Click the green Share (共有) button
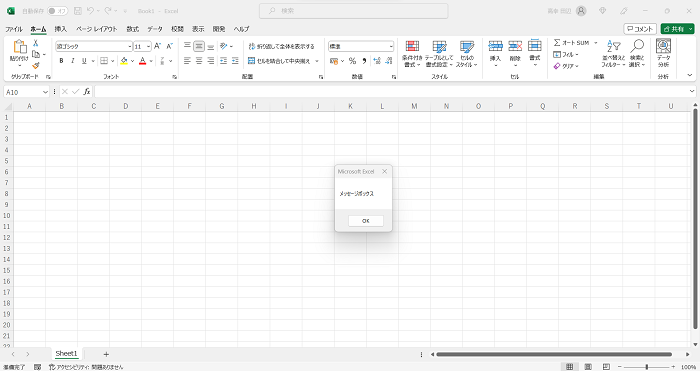This screenshot has width=700, height=371. 677,29
